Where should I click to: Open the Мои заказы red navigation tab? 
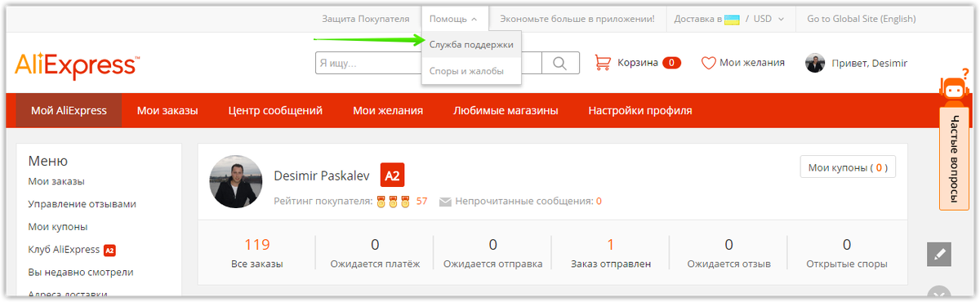coord(167,110)
